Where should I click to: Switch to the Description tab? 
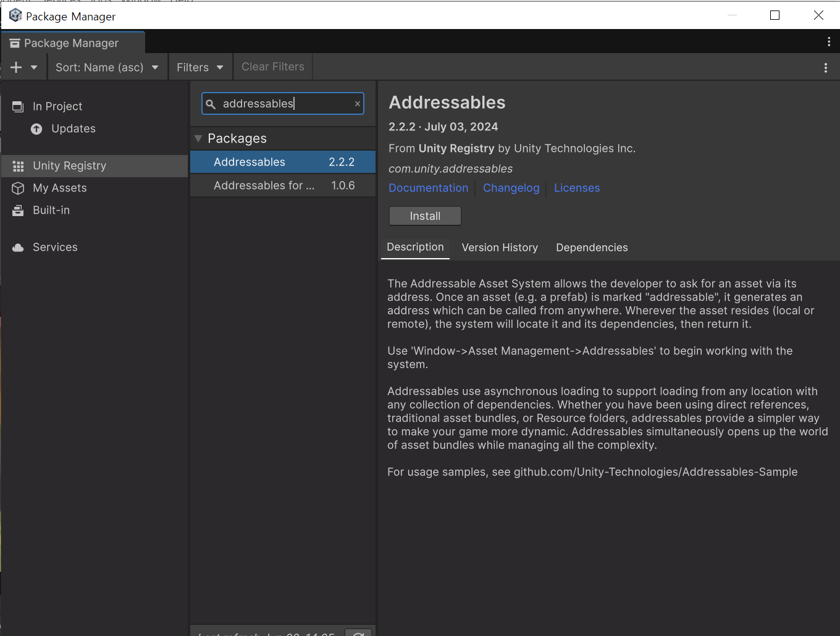click(x=415, y=247)
